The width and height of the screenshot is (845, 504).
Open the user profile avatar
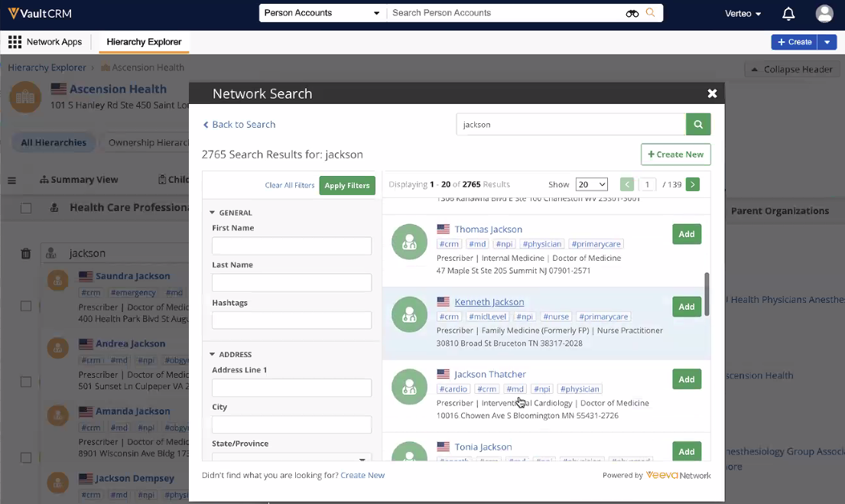coord(824,14)
